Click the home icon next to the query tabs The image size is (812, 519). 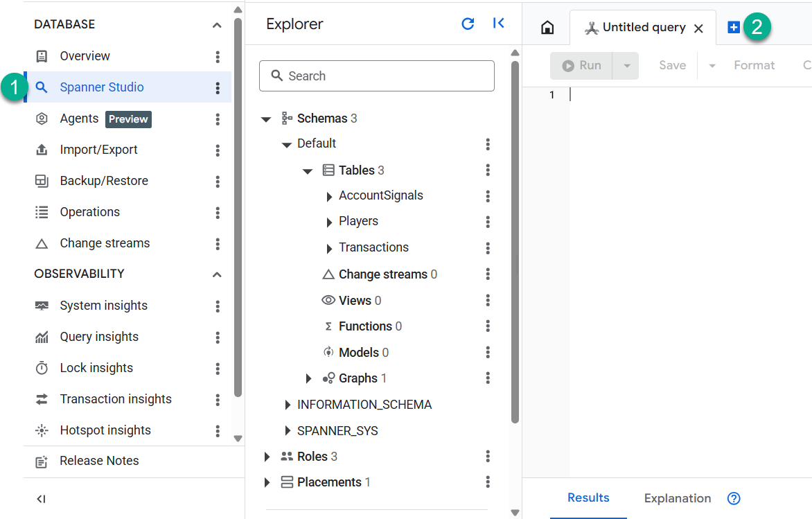[x=547, y=26]
